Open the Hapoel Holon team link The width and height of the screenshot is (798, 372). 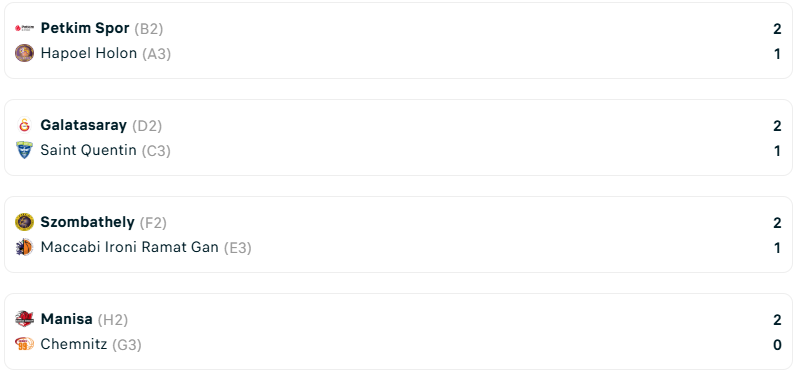click(89, 53)
